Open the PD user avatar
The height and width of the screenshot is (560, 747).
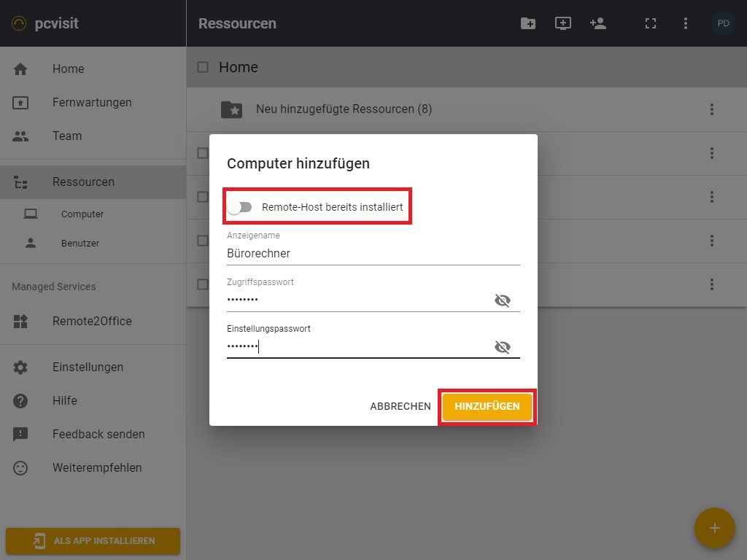click(x=723, y=23)
